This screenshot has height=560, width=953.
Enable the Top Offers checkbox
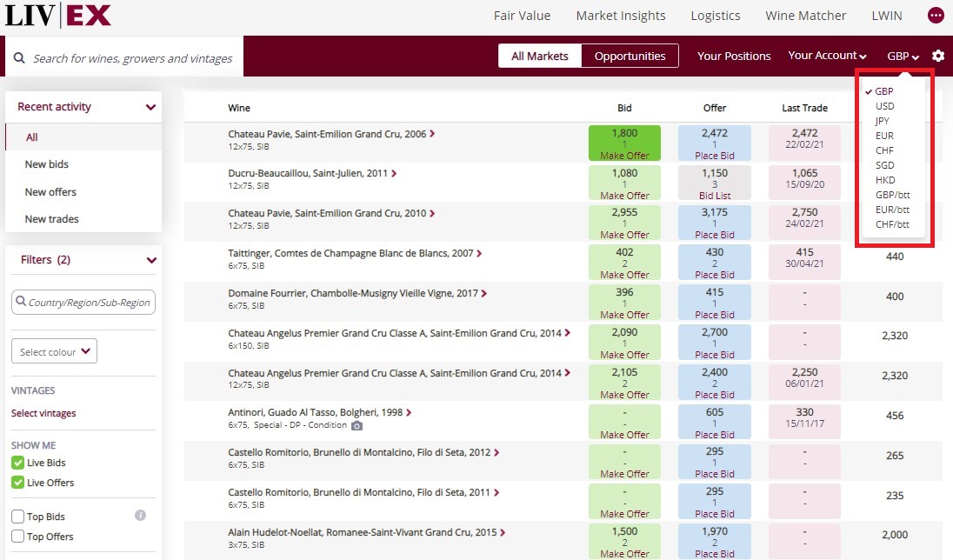pos(17,537)
